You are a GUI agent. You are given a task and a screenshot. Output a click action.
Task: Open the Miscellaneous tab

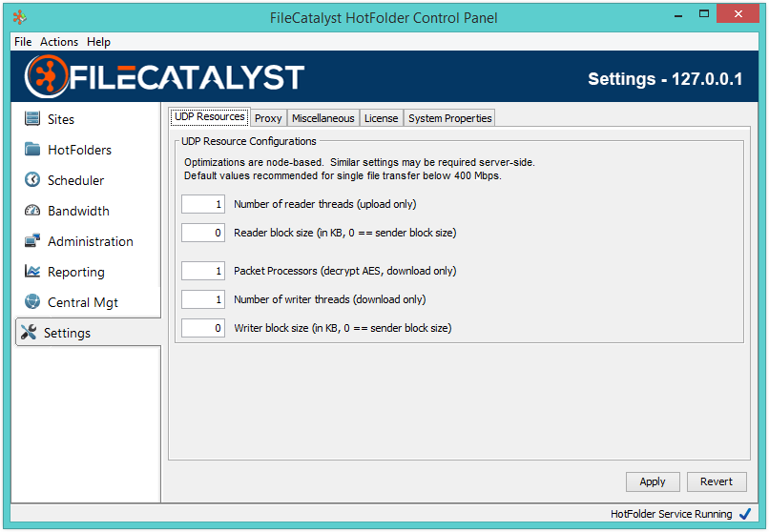tap(322, 118)
